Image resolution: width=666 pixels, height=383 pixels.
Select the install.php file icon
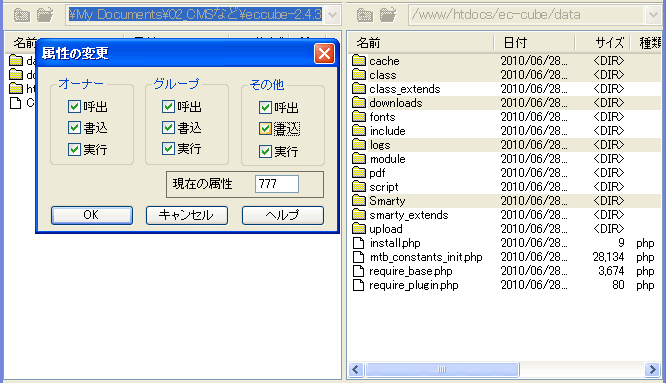pyautogui.click(x=359, y=243)
